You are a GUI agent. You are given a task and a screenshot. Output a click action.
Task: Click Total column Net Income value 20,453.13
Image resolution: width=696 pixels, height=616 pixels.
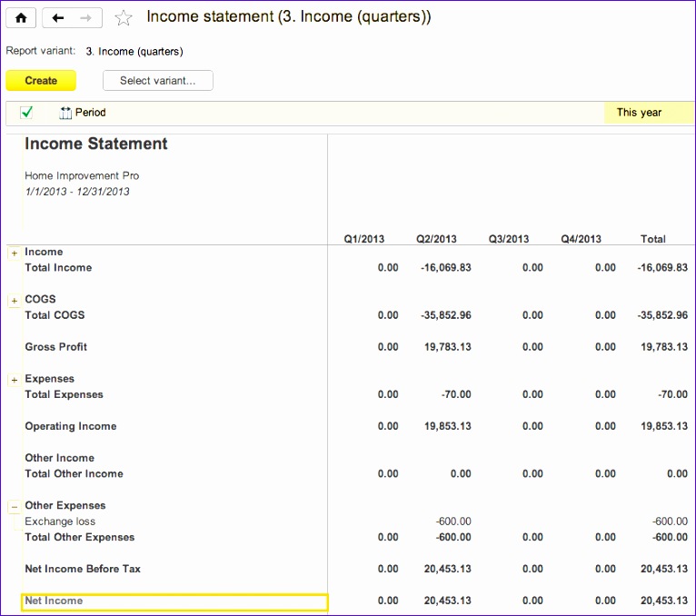point(664,601)
